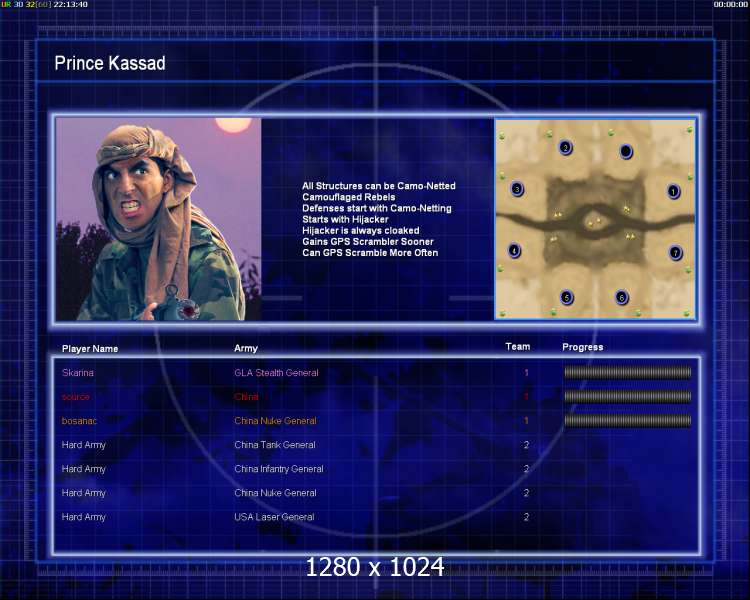Click China Infantry General army entry
The image size is (750, 600).
279,469
